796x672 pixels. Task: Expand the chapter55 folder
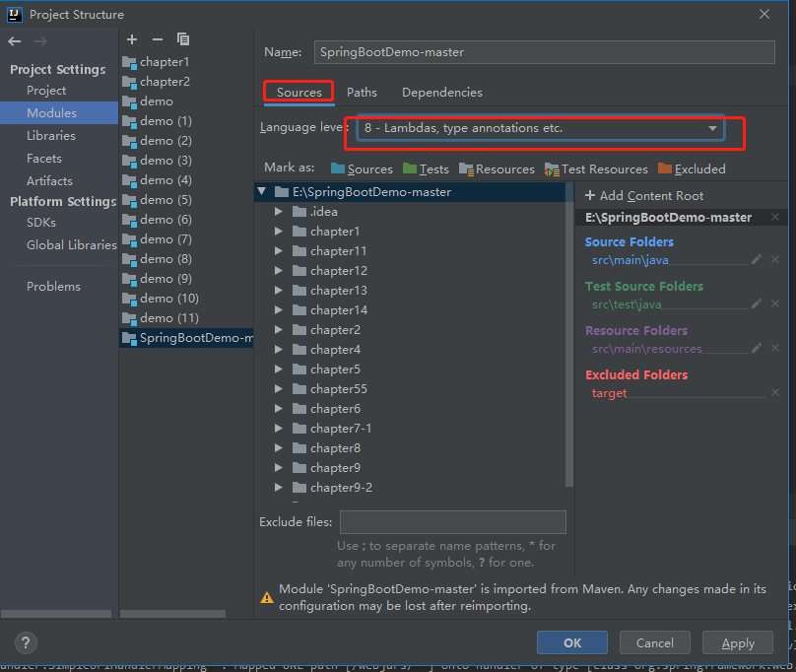278,389
